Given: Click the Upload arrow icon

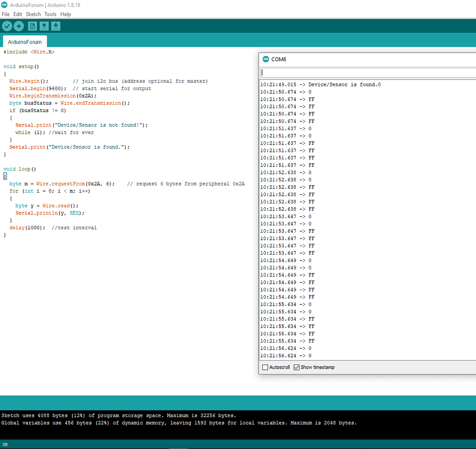Looking at the screenshot, I should pyautogui.click(x=18, y=26).
